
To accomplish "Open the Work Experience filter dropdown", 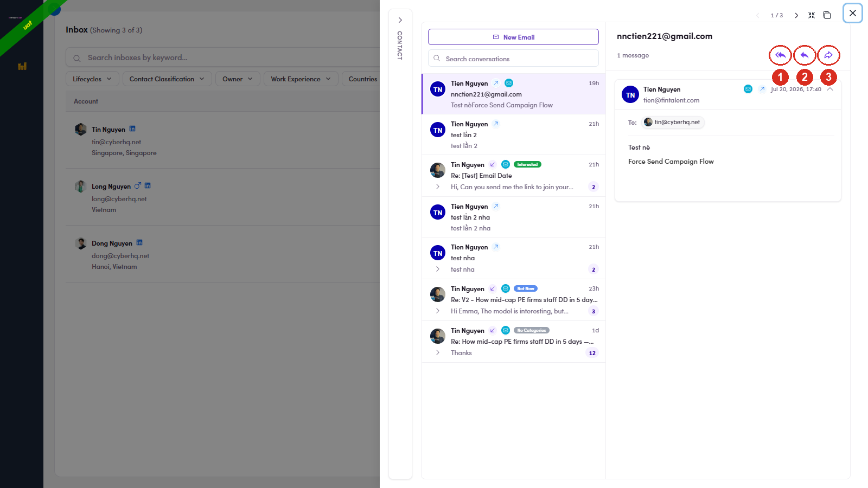I will 301,79.
